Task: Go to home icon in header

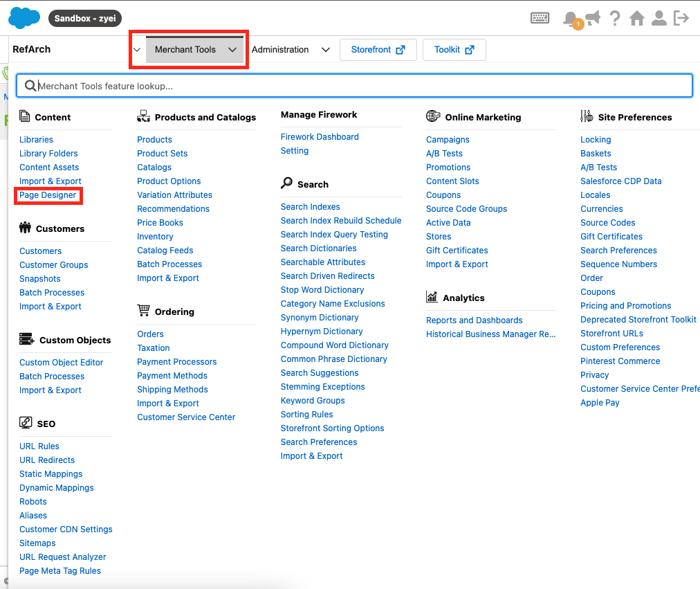Action: 637,18
